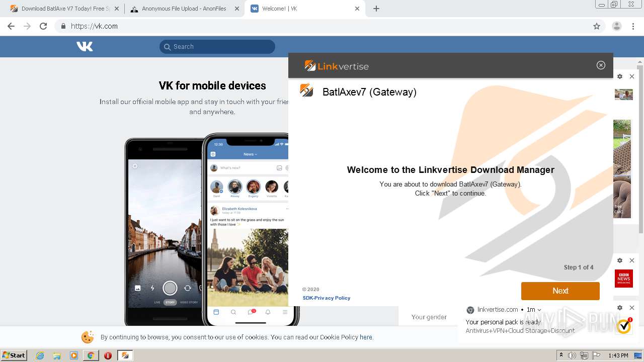Close the VK Welcome tab
644x362 pixels.
[357, 9]
